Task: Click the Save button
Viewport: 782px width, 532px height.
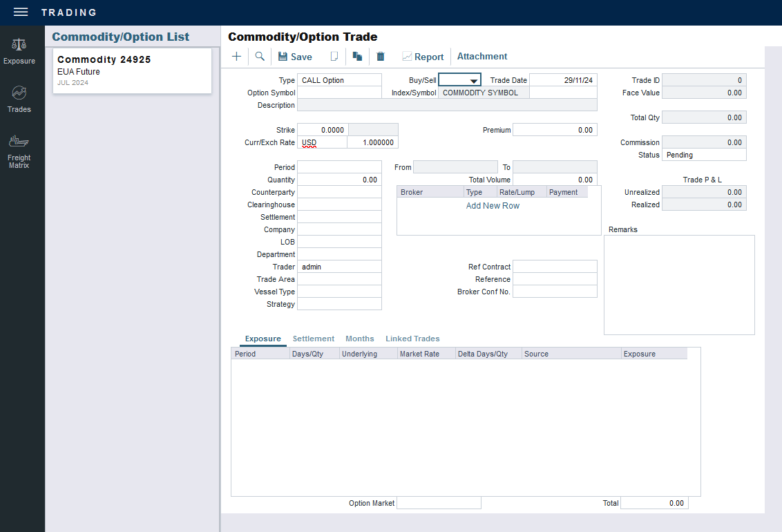Action: click(x=295, y=57)
